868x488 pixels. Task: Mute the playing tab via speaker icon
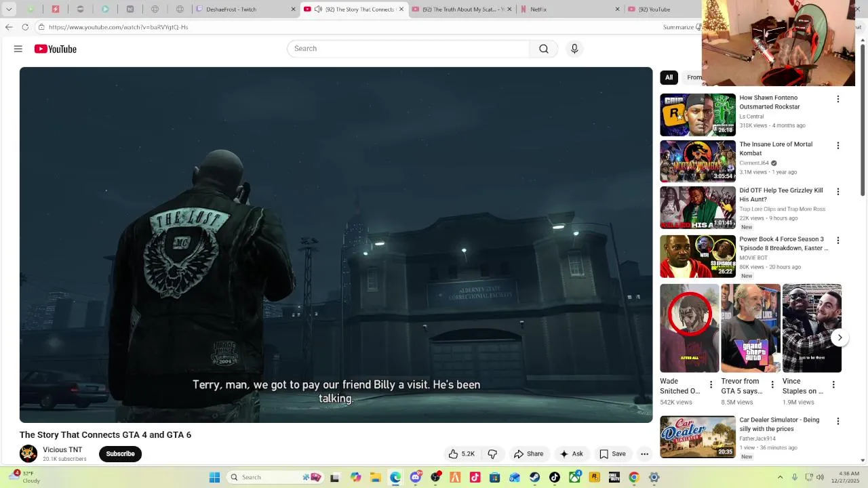[x=318, y=9]
